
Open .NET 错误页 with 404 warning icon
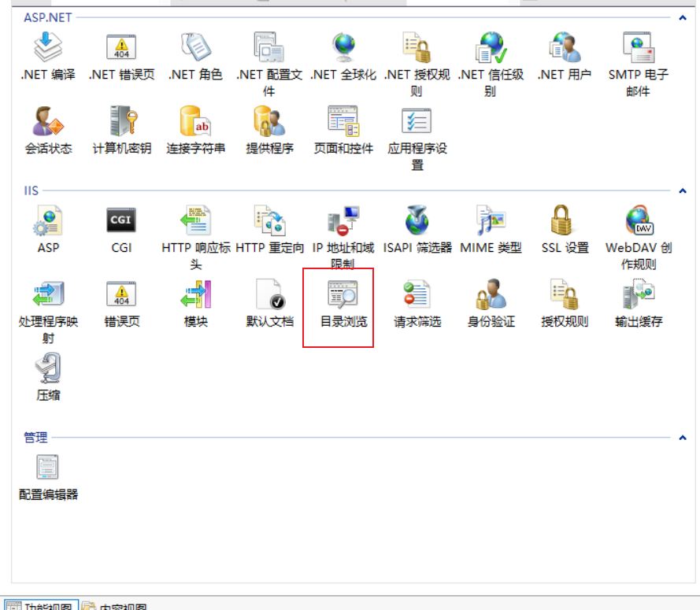click(x=121, y=47)
